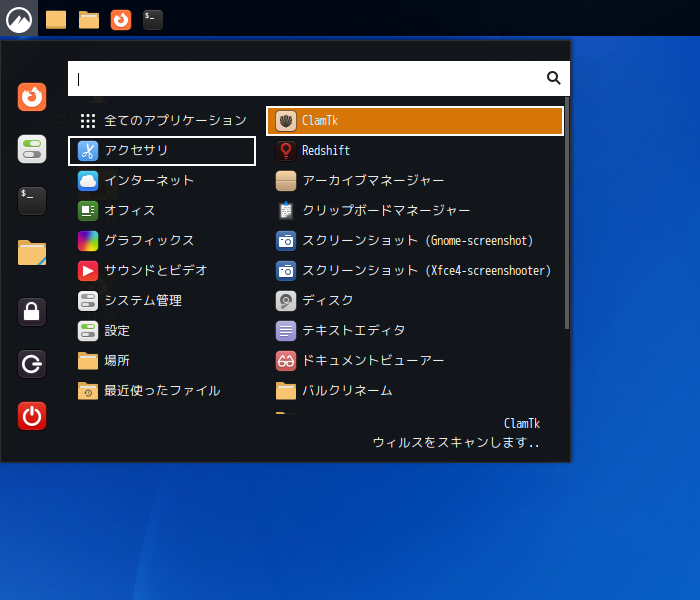Click the grid icon for all applications
This screenshot has width=700, height=600.
[x=88, y=121]
